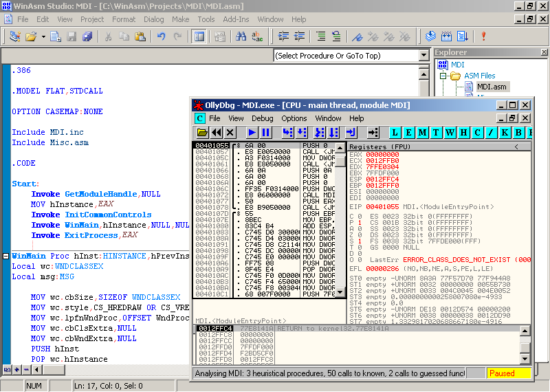Click the Find binoculars icon in WinAsm toolbar
Screen dimensions: 550x392
click(x=241, y=36)
